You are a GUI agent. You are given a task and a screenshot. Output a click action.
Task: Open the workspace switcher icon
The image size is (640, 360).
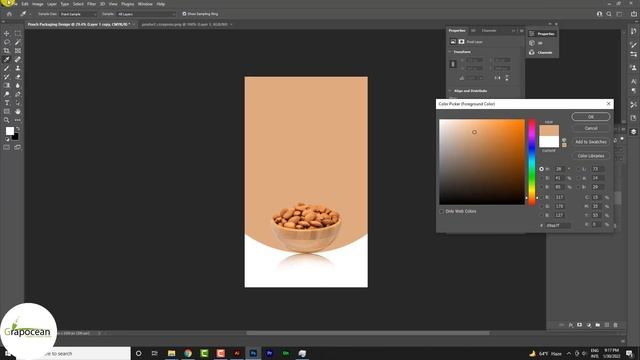(620, 14)
